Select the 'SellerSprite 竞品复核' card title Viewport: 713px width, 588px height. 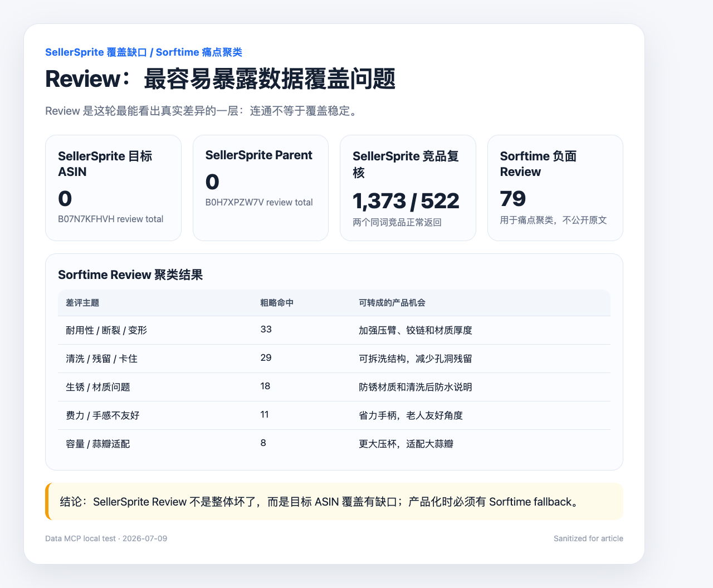pyautogui.click(x=406, y=164)
